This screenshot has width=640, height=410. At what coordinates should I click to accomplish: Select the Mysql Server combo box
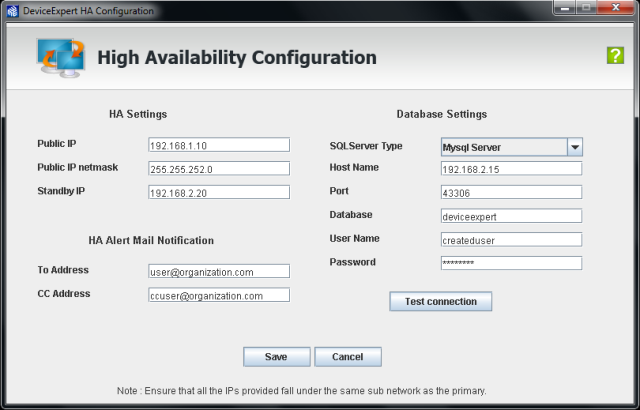(x=511, y=147)
